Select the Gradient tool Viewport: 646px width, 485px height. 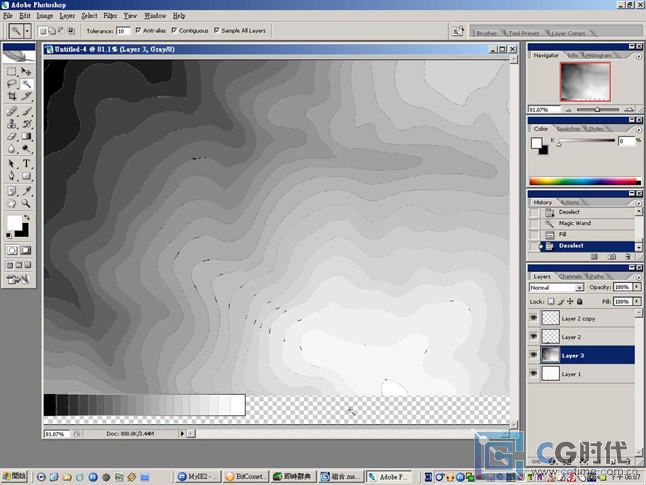[x=26, y=136]
